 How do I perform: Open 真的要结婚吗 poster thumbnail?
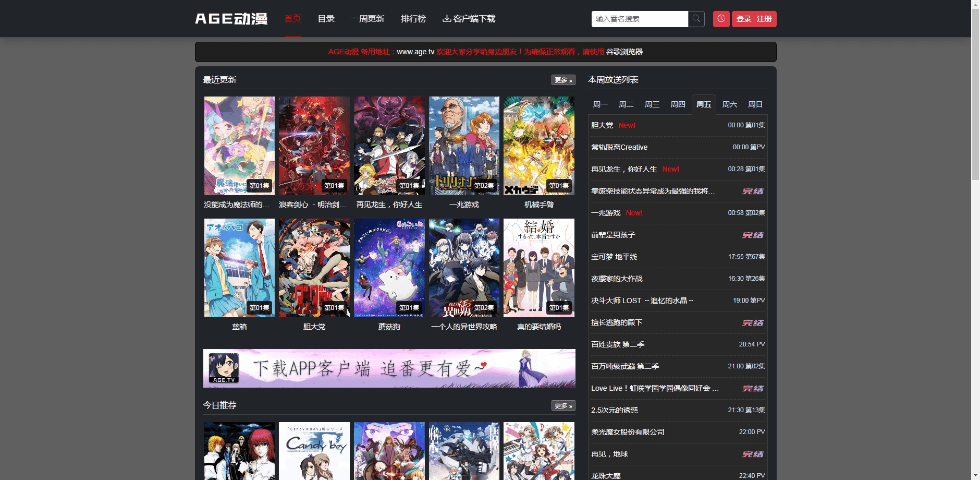click(x=539, y=268)
